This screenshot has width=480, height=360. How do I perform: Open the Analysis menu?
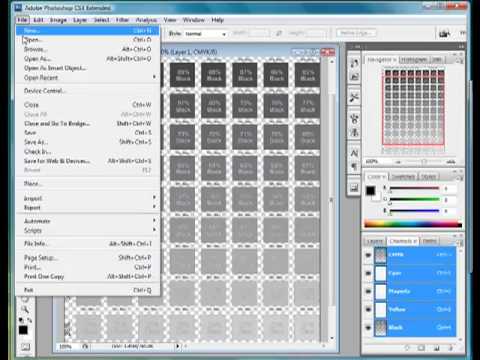146,20
